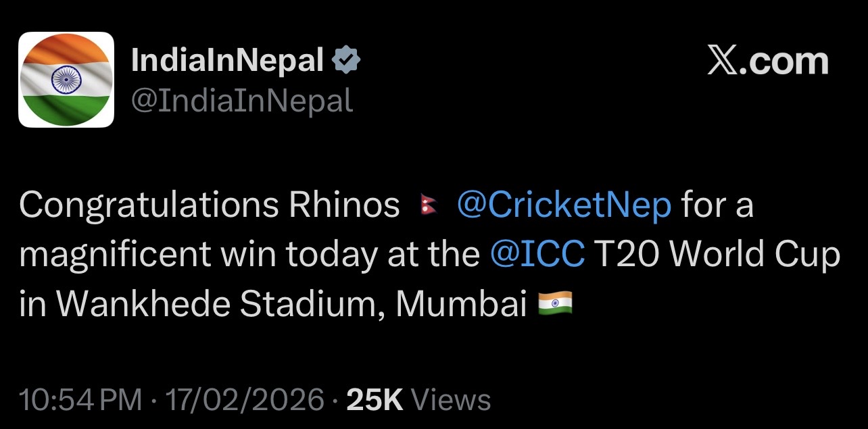This screenshot has height=429, width=868.
Task: Click the 17/02/2026 post date
Action: pos(245,400)
